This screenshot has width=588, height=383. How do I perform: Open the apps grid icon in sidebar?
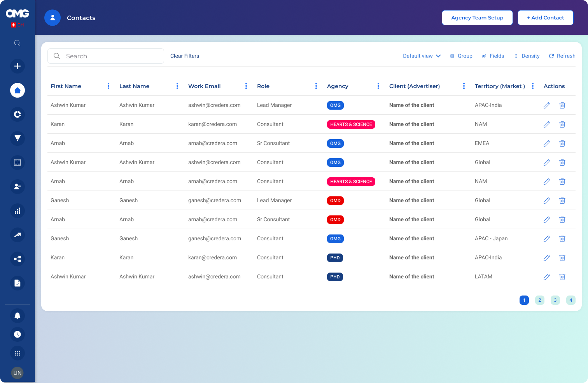point(17,353)
